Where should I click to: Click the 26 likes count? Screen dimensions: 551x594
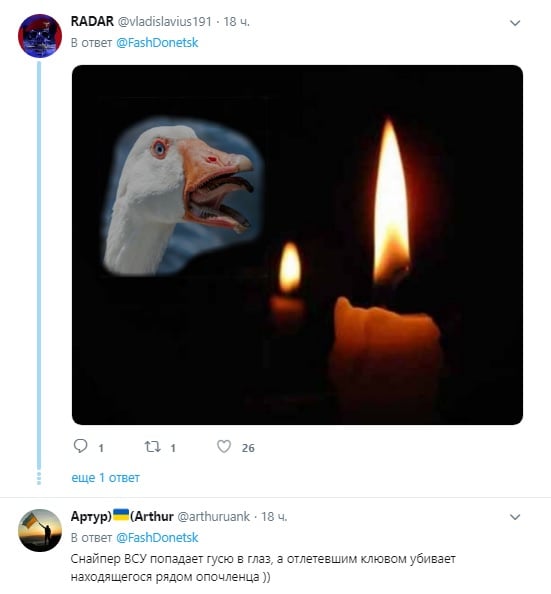click(248, 448)
